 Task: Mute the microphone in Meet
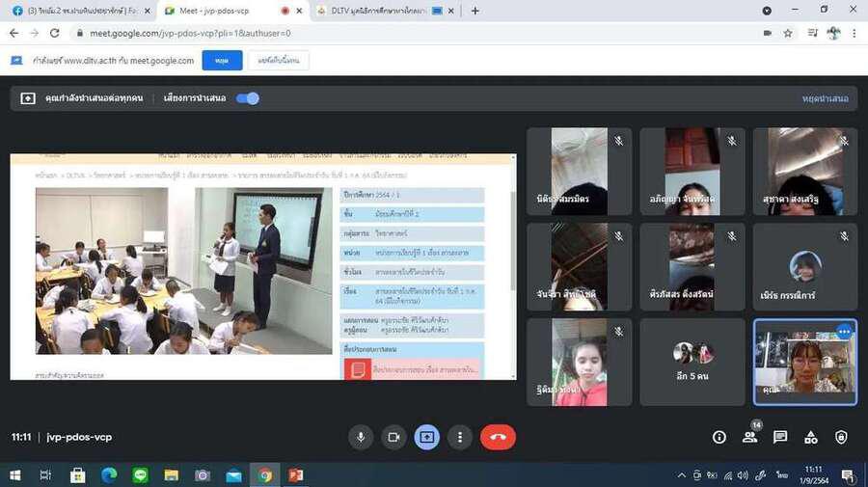(x=361, y=437)
